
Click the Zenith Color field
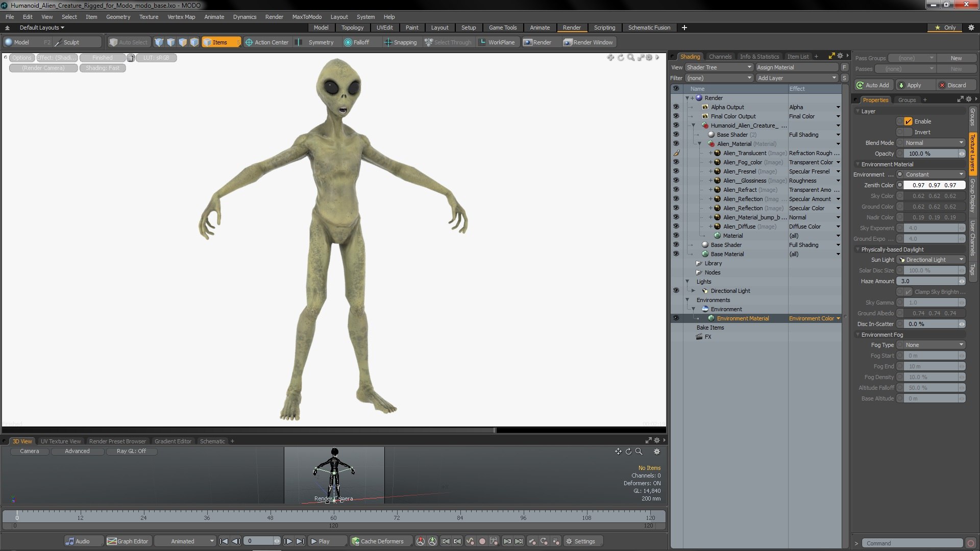934,185
